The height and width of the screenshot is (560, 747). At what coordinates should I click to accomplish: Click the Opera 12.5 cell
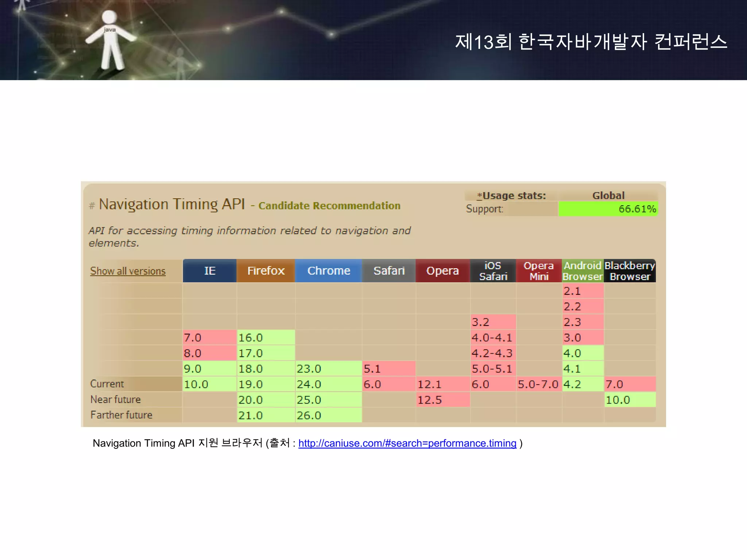point(443,400)
